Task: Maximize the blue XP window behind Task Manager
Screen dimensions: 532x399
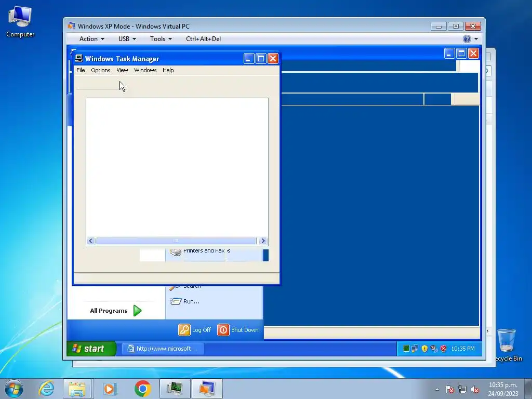Action: 461,54
